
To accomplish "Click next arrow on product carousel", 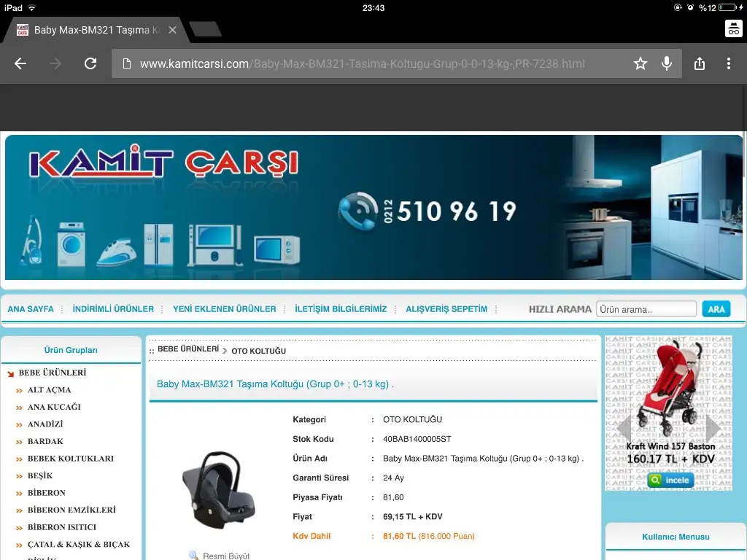I will (713, 428).
